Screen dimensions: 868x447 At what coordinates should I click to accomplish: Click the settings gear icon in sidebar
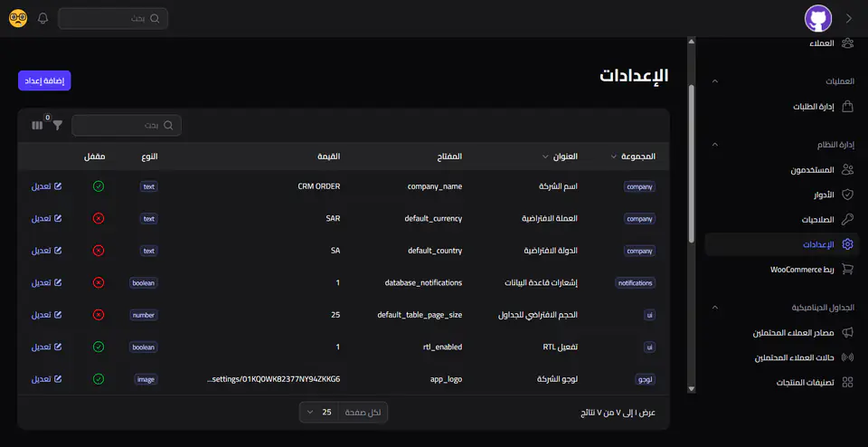[x=847, y=244]
